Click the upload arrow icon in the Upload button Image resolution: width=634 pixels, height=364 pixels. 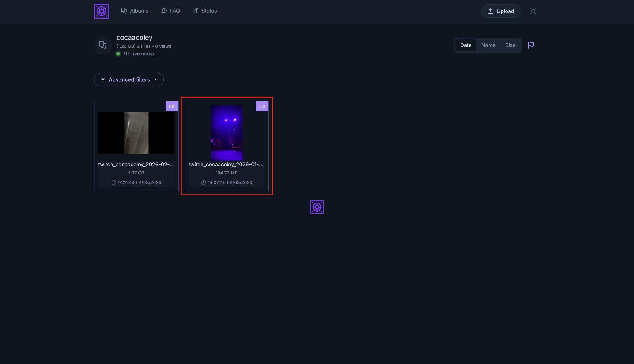click(490, 11)
